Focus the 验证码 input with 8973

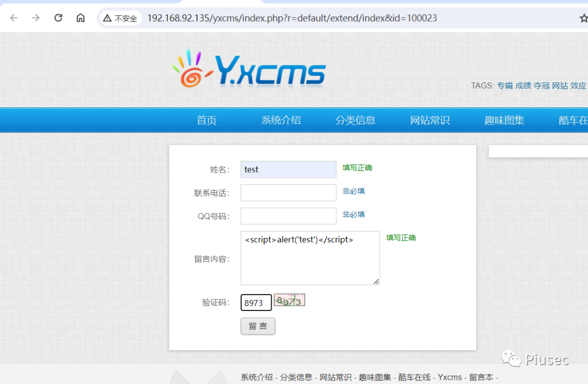pos(256,303)
